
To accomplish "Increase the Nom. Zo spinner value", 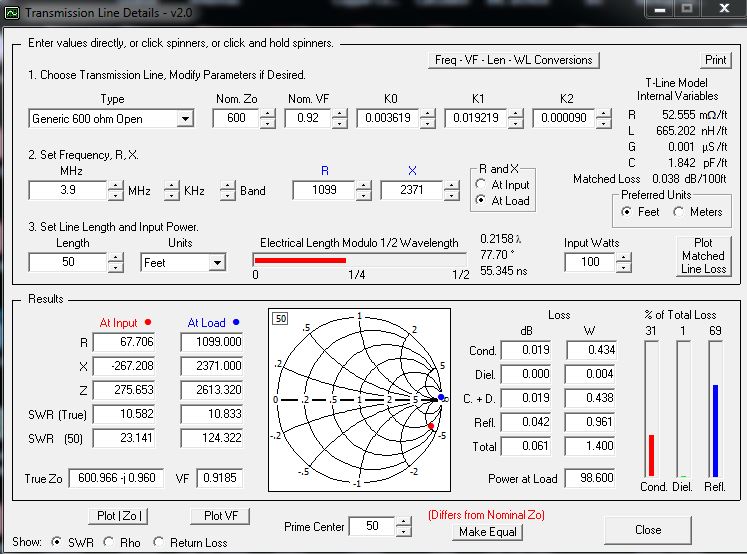I will tap(267, 114).
